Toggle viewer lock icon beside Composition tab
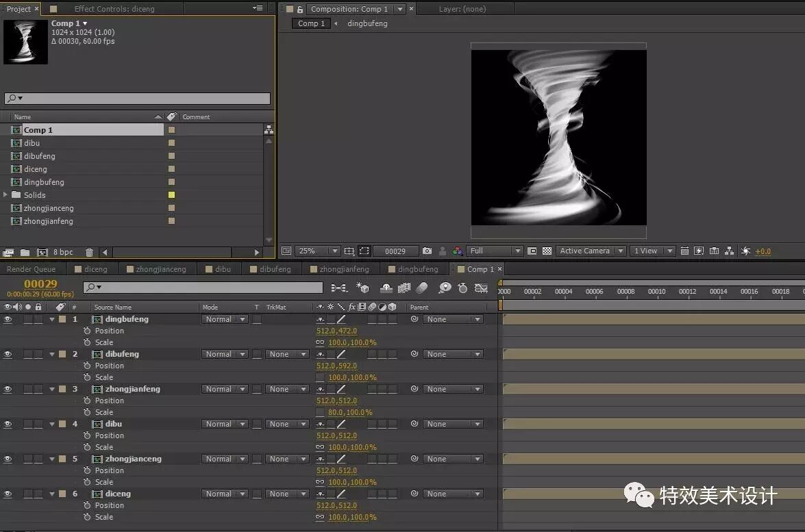The image size is (805, 532). click(300, 9)
